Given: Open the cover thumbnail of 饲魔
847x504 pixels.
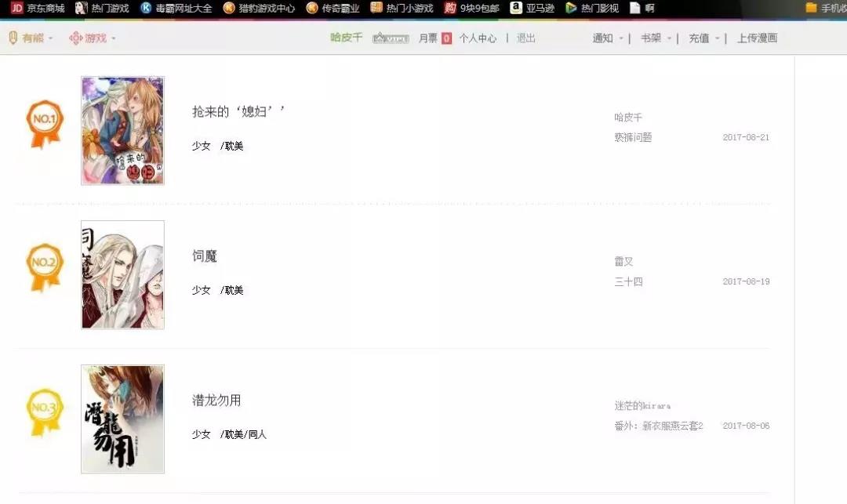Looking at the screenshot, I should (x=122, y=274).
